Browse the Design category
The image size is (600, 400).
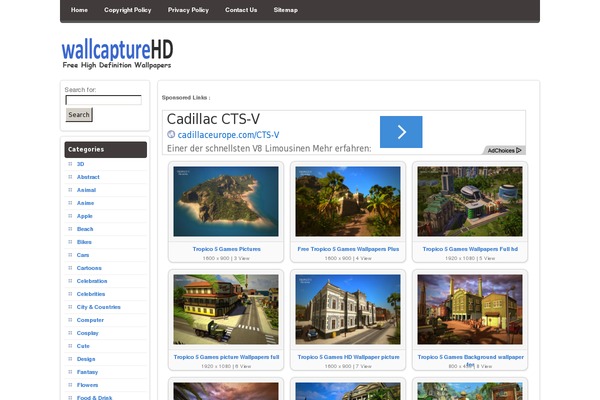click(x=86, y=359)
